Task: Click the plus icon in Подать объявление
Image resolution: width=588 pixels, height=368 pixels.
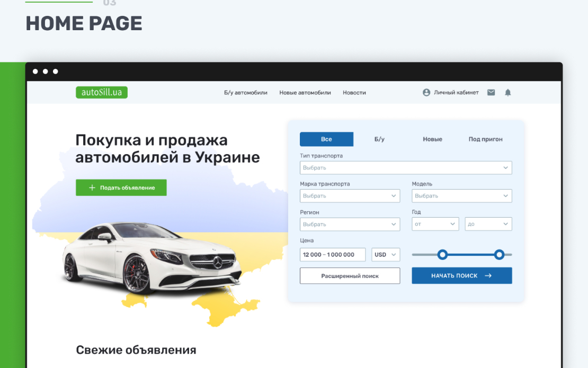Action: coord(92,187)
